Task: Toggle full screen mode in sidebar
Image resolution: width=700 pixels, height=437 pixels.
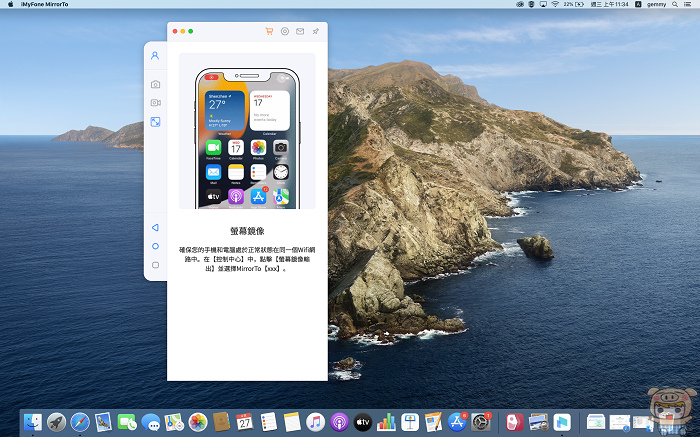Action: (155, 122)
